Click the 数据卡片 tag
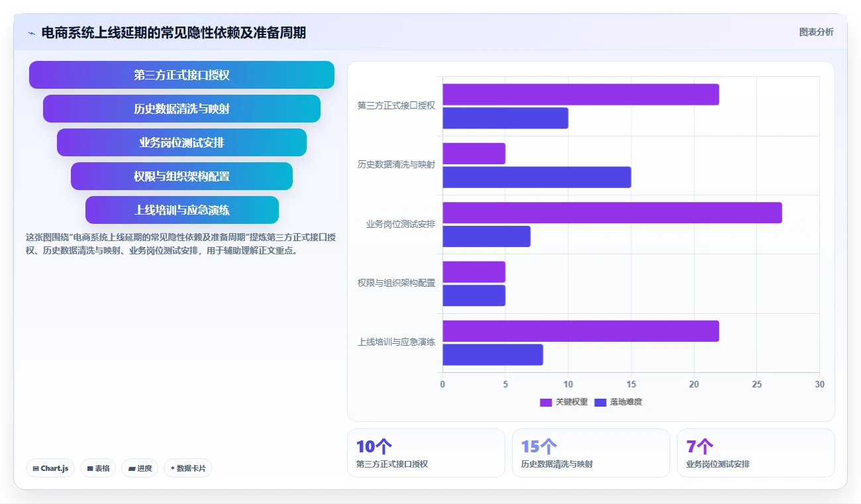Screen dimensions: 861x504 [x=188, y=468]
